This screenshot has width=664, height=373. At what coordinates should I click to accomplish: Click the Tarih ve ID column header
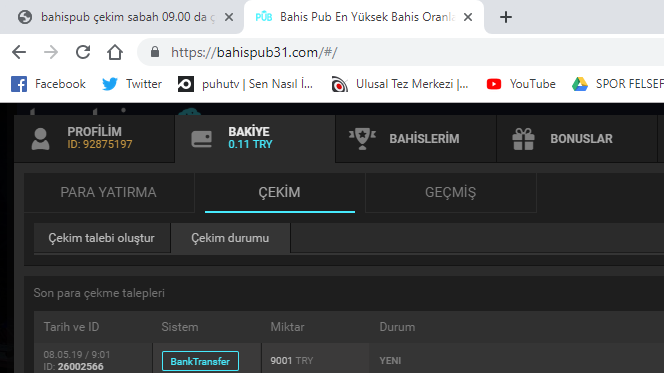click(x=71, y=327)
